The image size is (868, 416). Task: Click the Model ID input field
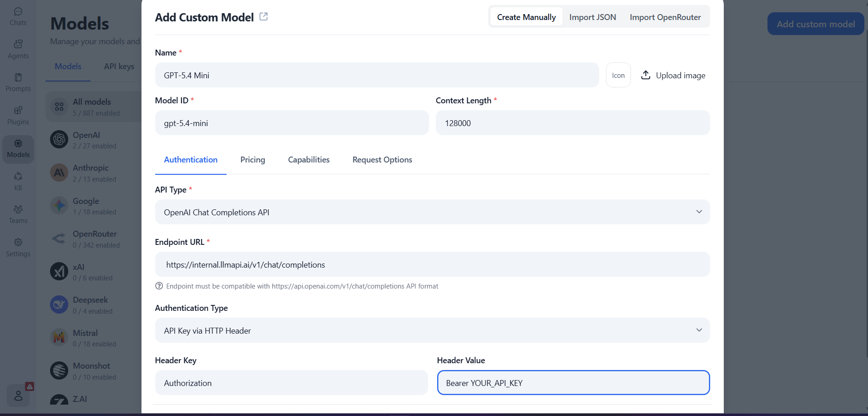[292, 123]
